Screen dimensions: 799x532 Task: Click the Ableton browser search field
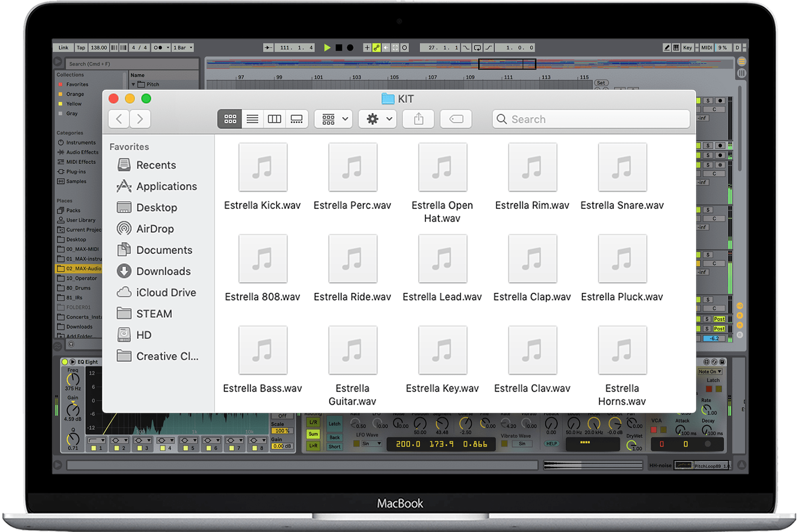[132, 64]
